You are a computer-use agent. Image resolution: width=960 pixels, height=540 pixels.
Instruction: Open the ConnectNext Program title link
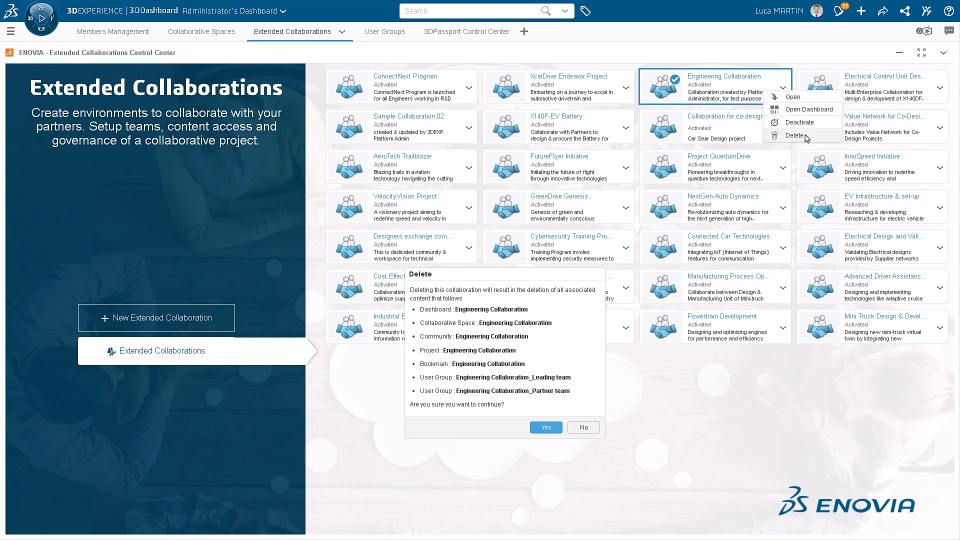(405, 77)
